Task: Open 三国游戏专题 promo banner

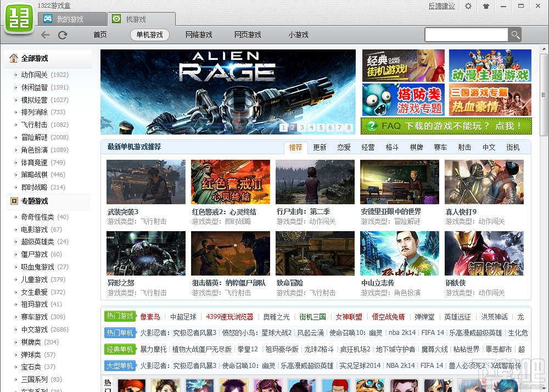Action: tap(490, 99)
